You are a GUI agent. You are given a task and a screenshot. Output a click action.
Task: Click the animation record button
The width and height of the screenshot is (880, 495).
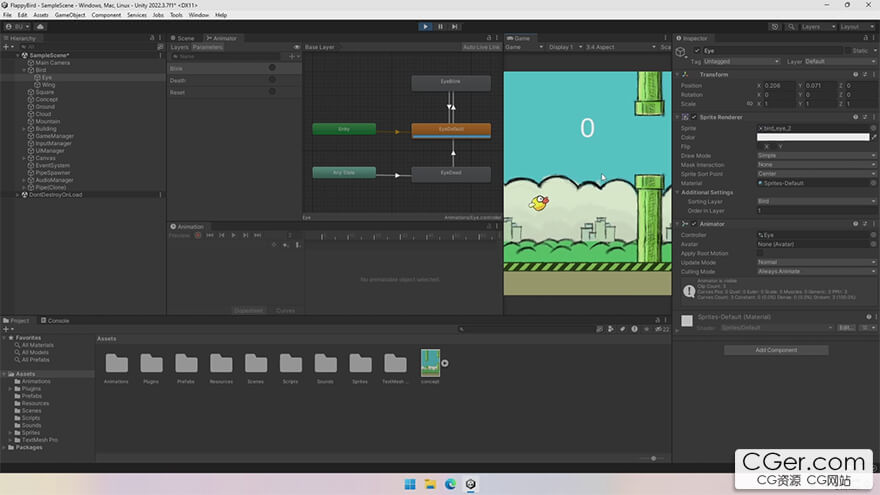point(197,235)
